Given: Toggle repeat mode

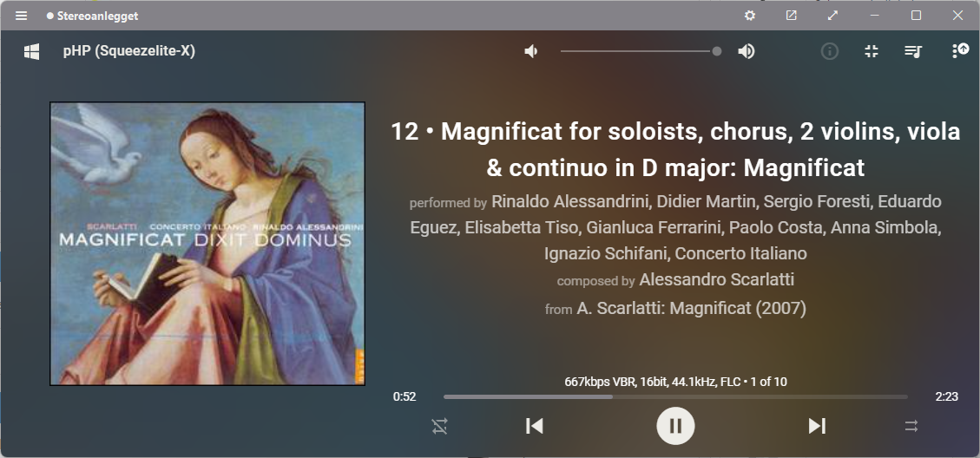Looking at the screenshot, I should [x=439, y=427].
